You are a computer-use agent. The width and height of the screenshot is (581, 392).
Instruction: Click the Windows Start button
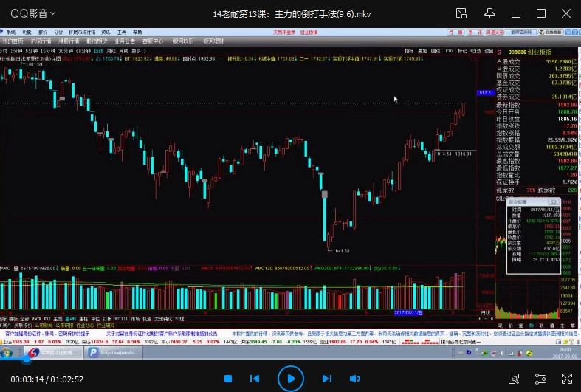(7, 353)
